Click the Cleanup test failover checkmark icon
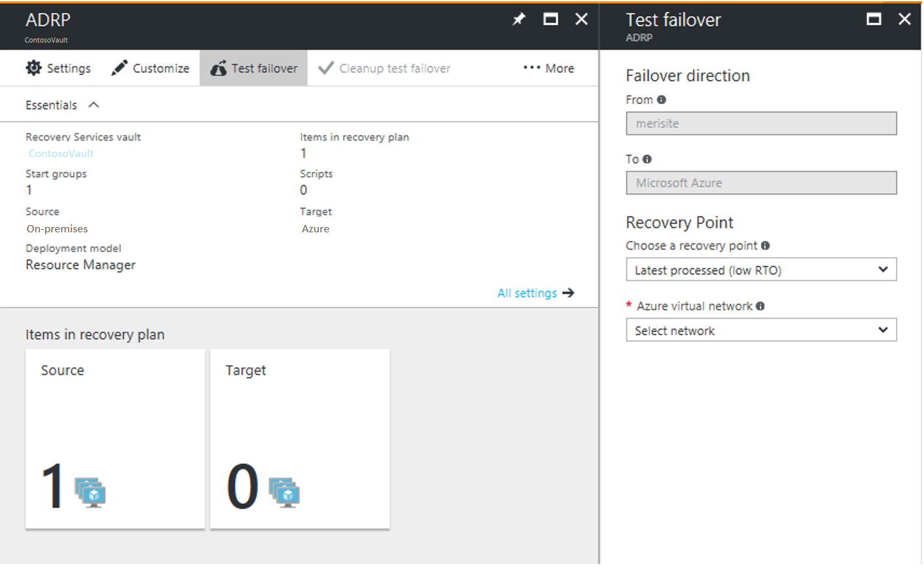 coord(327,67)
